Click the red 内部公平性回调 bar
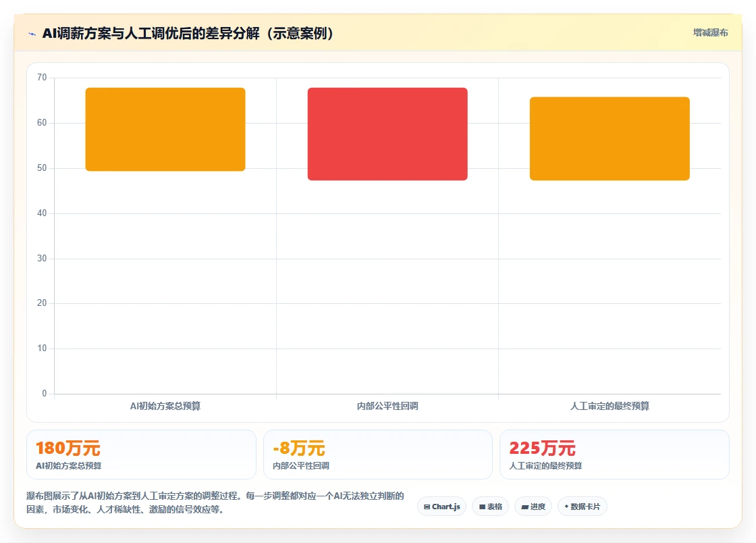This screenshot has width=756, height=543. click(387, 134)
